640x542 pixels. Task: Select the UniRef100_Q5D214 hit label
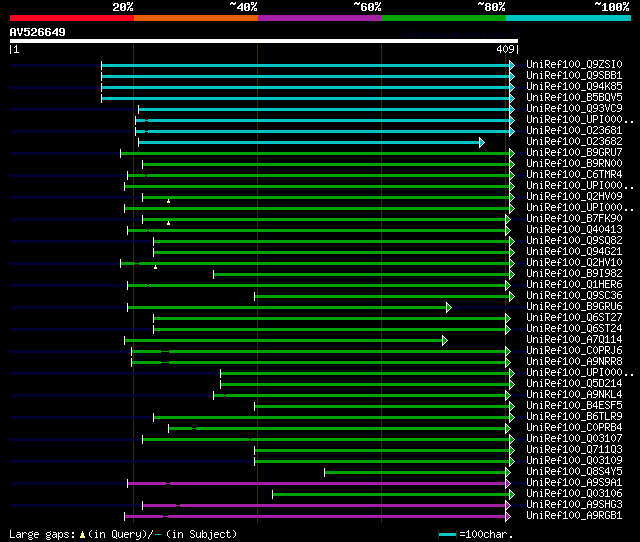[574, 384]
